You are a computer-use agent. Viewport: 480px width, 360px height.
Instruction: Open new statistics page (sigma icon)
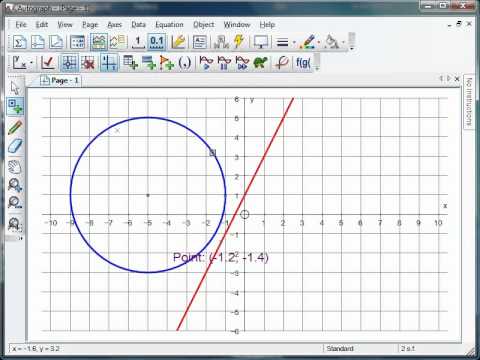tap(19, 42)
